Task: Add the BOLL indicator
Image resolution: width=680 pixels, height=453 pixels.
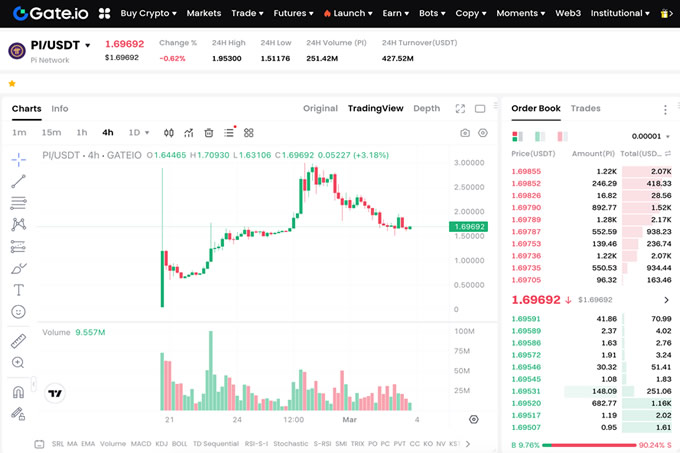Action: click(180, 444)
